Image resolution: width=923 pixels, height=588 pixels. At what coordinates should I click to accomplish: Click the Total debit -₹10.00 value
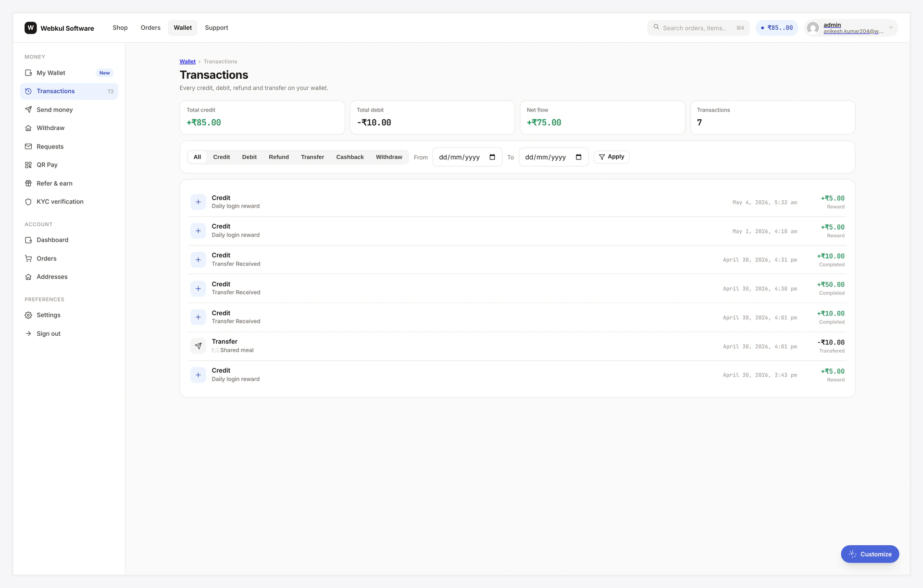(374, 122)
